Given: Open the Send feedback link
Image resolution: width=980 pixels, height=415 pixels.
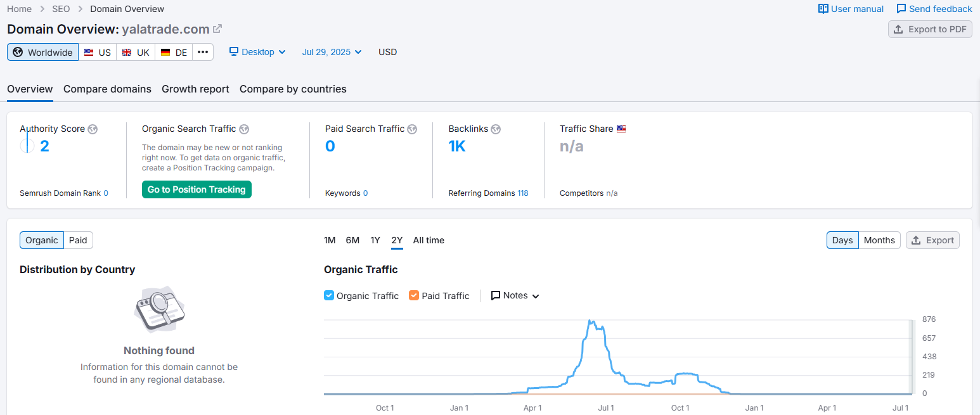Looking at the screenshot, I should (934, 9).
